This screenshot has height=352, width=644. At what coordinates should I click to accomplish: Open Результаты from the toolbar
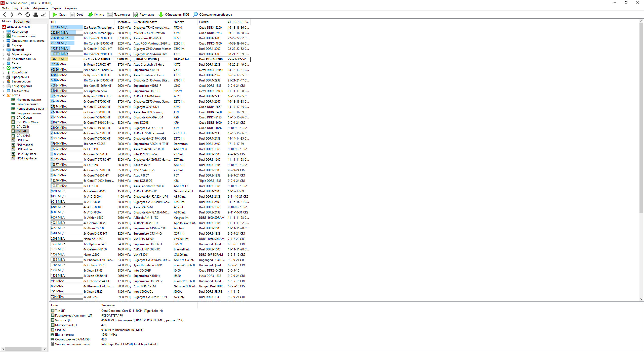[144, 15]
